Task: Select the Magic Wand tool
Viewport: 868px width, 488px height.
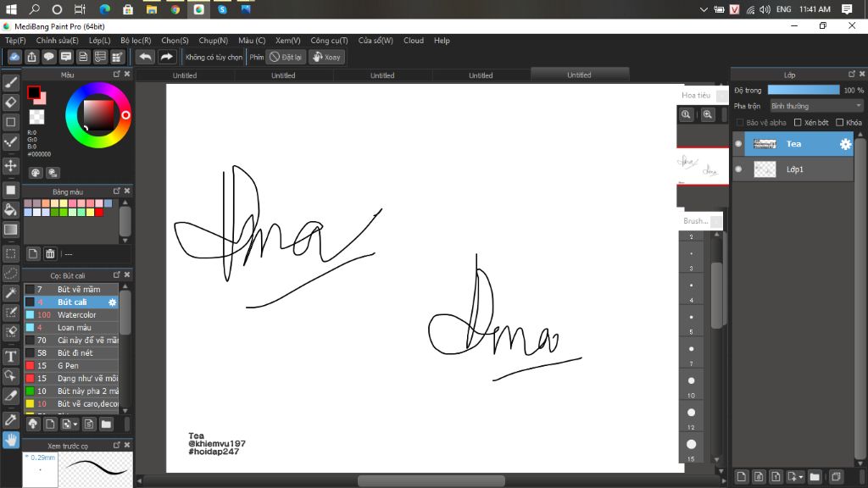Action: (10, 292)
